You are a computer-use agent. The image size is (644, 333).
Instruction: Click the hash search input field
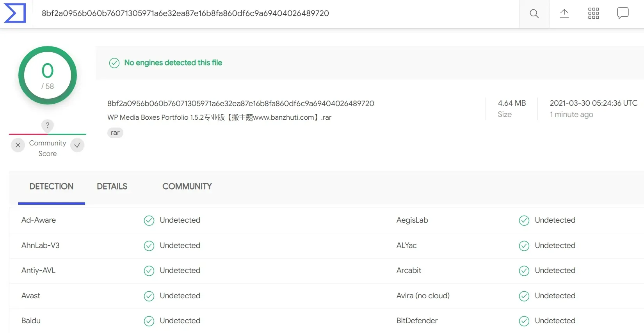(x=276, y=13)
